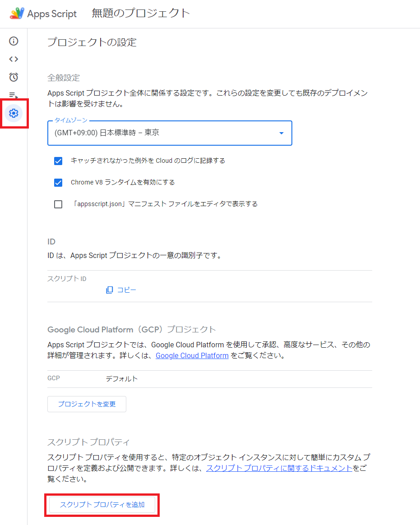This screenshot has height=525, width=420.
Task: Open the project Overview panel
Action: [14, 41]
